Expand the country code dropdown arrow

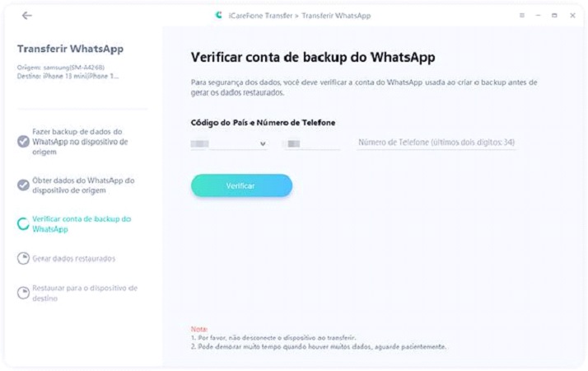coord(263,143)
